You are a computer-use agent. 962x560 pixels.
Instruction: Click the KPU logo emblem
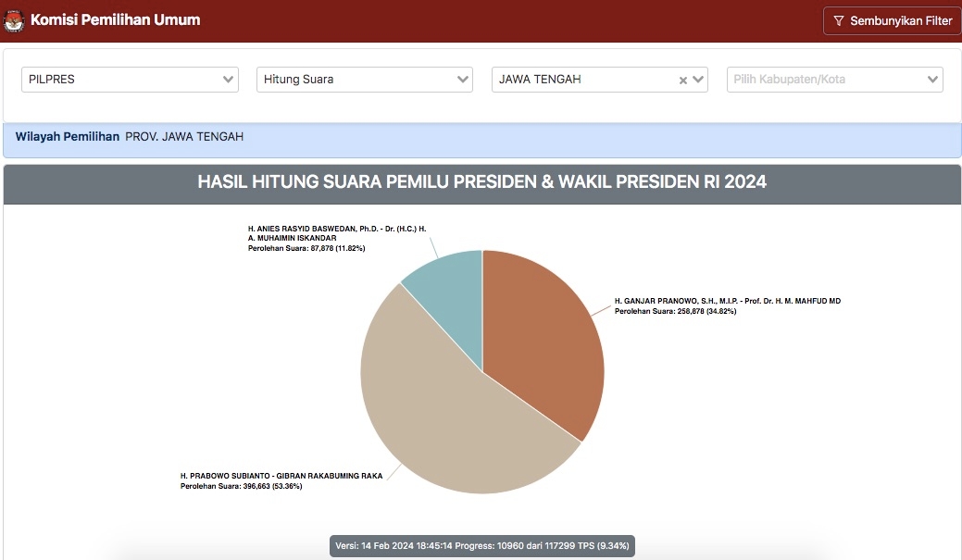pos(14,21)
